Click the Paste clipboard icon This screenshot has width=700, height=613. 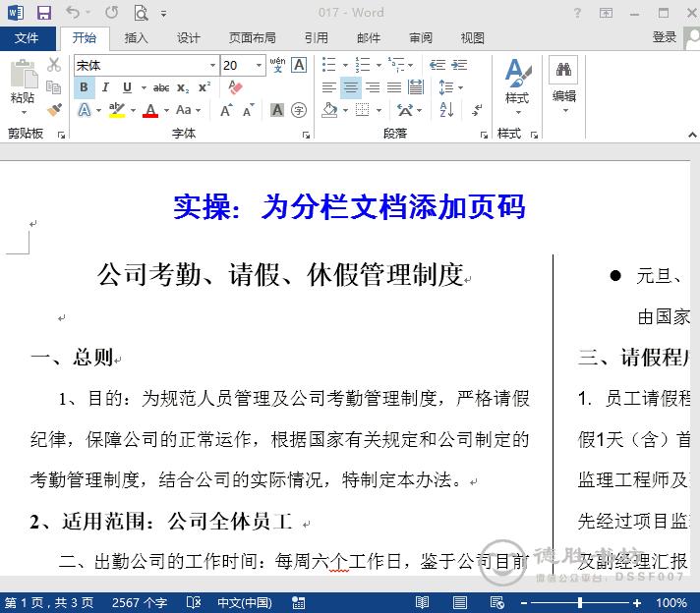click(x=24, y=74)
